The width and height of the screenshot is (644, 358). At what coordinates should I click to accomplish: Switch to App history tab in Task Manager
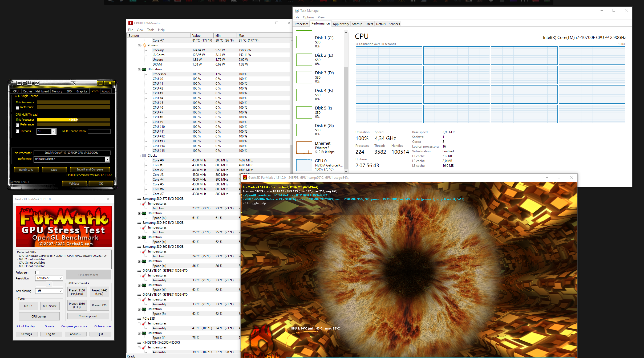tap(341, 24)
